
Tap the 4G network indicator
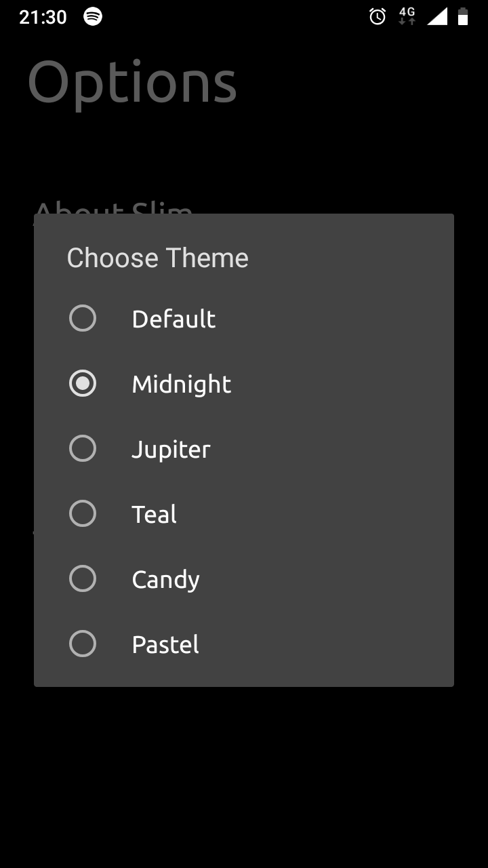click(407, 16)
